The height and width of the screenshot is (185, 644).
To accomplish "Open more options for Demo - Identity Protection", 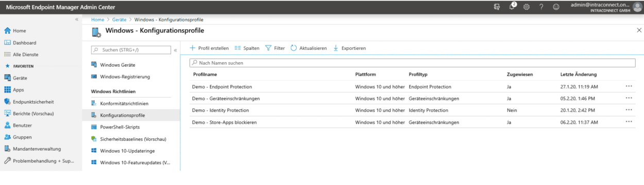I will click(x=629, y=110).
